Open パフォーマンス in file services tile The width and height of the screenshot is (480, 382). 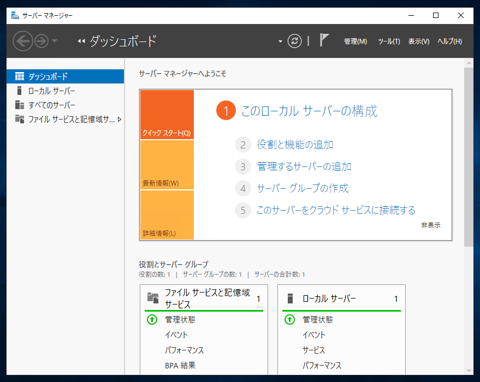(184, 350)
